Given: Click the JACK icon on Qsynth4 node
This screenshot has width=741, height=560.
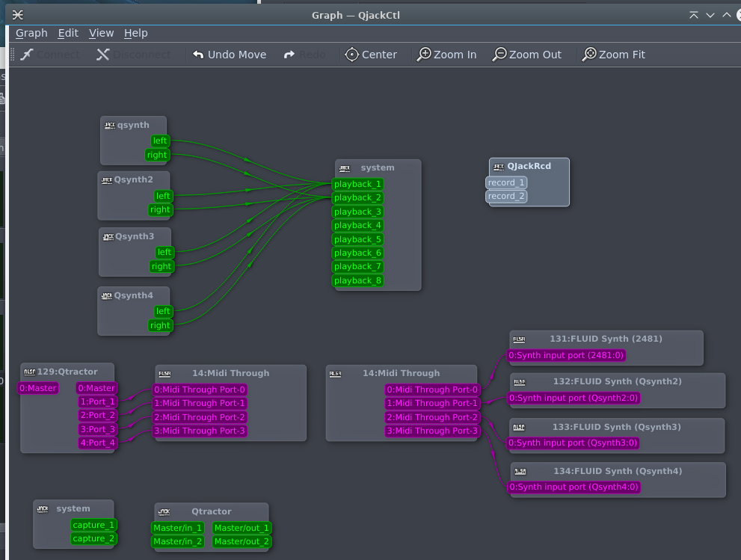Looking at the screenshot, I should 107,296.
